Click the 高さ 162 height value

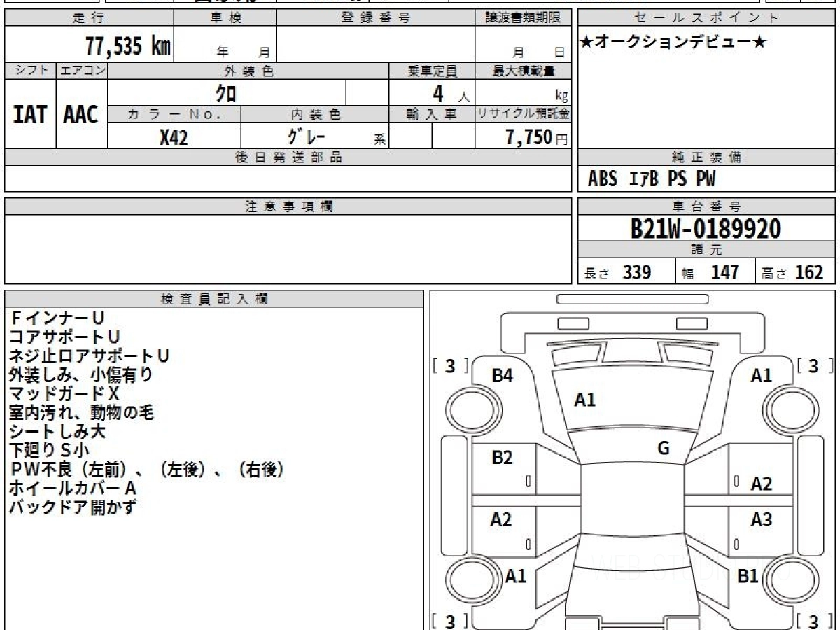(x=792, y=272)
